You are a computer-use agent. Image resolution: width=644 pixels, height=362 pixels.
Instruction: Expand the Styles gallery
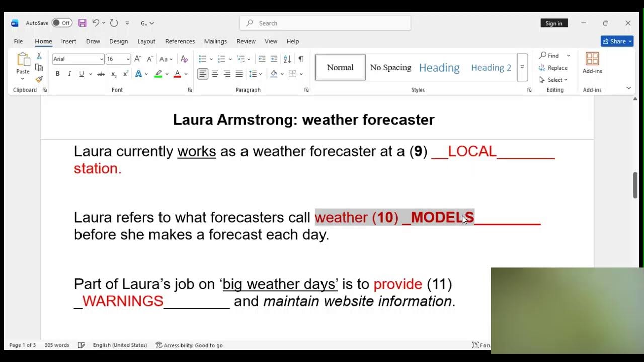click(522, 67)
